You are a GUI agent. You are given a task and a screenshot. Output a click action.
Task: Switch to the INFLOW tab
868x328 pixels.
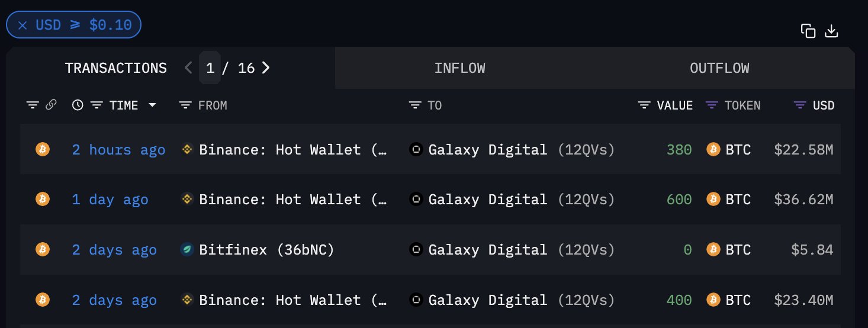[x=460, y=68]
